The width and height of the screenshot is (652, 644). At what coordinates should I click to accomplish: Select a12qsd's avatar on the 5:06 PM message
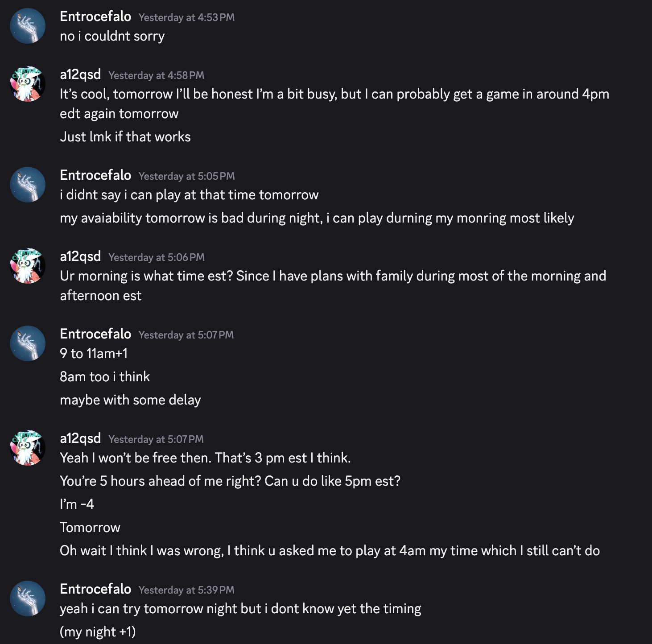(x=28, y=266)
